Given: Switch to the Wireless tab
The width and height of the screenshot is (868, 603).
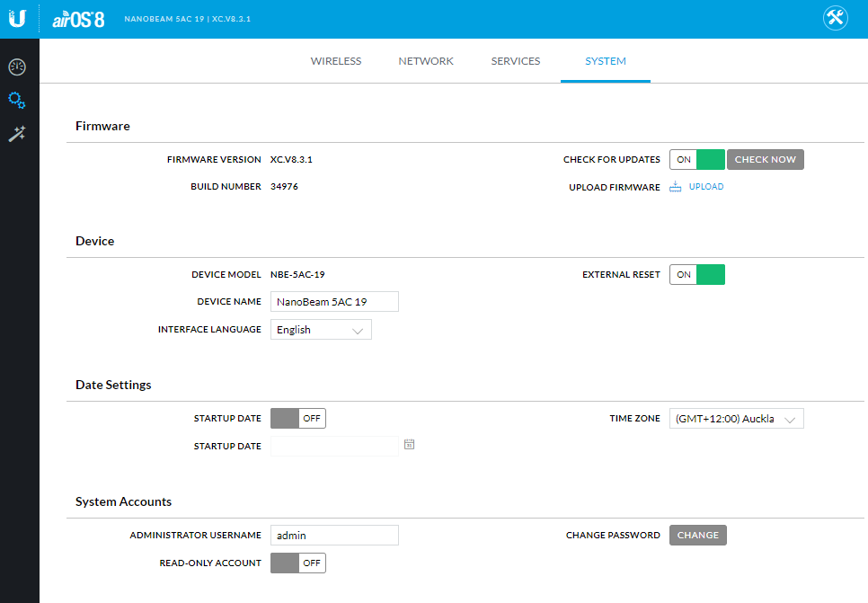Looking at the screenshot, I should (336, 60).
